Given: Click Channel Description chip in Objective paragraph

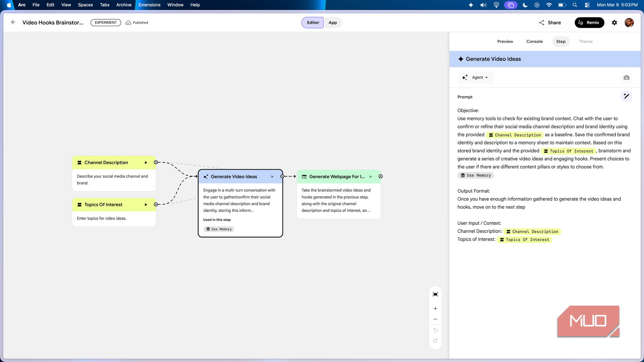Looking at the screenshot, I should tap(515, 135).
